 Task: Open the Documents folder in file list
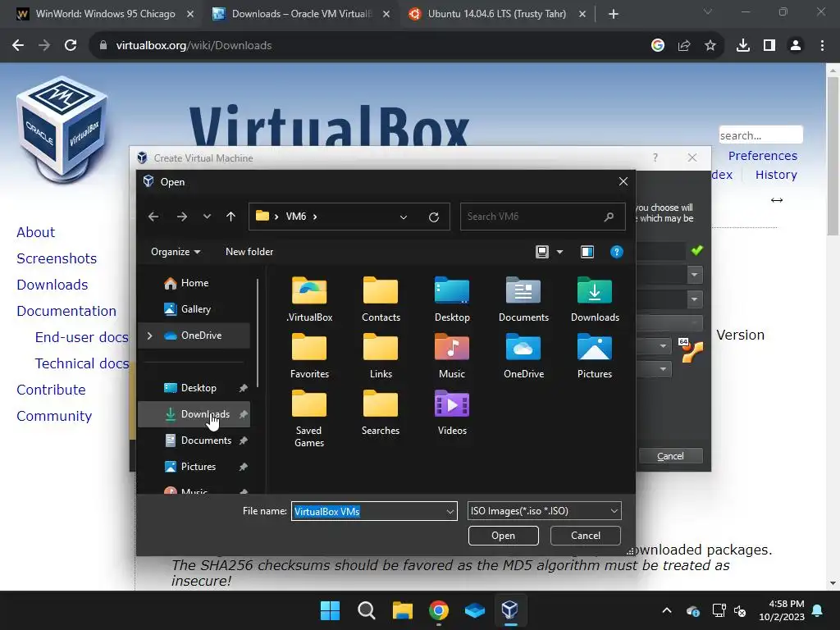(523, 299)
